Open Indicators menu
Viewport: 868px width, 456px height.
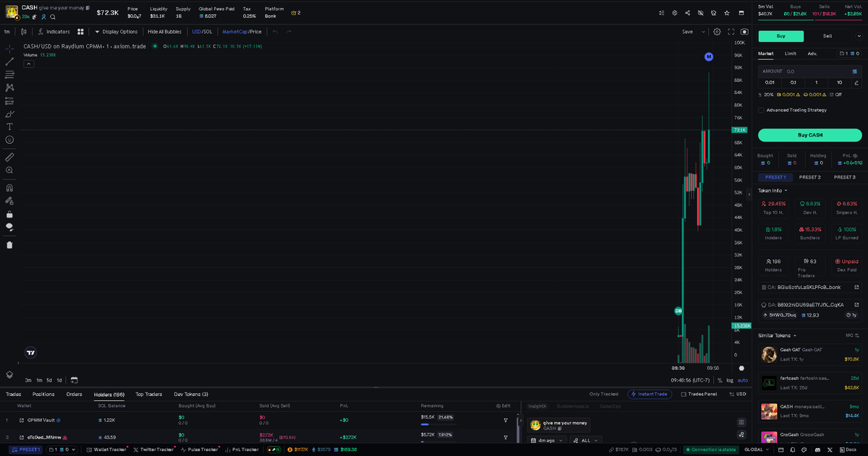[x=54, y=32]
